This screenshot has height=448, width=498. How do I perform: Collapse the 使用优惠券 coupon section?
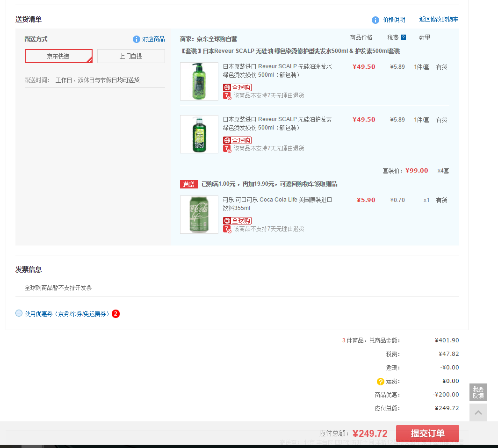coord(19,313)
